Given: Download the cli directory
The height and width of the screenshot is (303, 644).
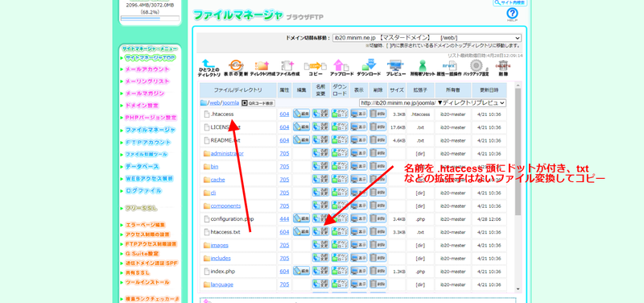Looking at the screenshot, I should pyautogui.click(x=340, y=193).
